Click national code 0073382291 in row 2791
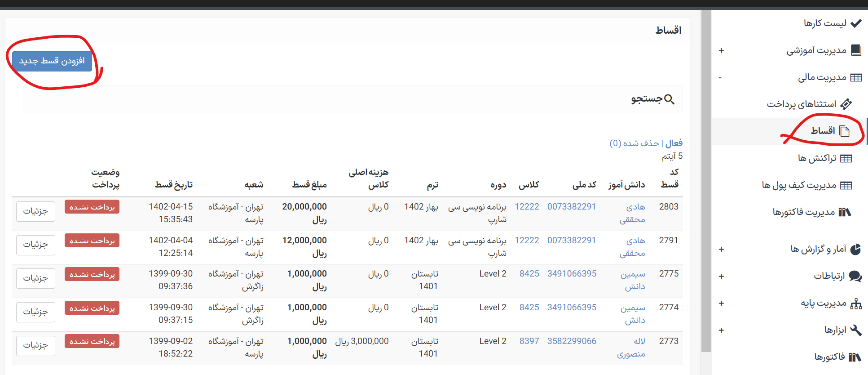This screenshot has width=868, height=375. click(572, 241)
